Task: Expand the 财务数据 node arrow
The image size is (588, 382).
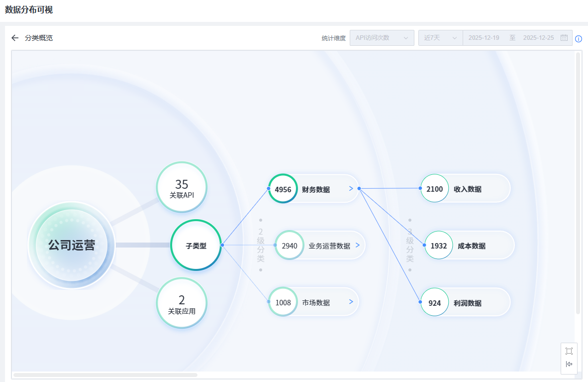Action: tap(351, 189)
